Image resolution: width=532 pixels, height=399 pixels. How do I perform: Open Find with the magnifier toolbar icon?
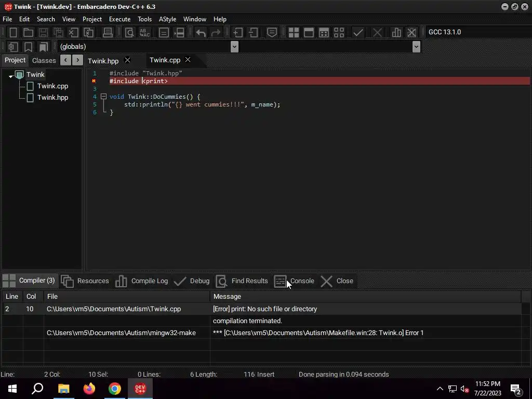[x=129, y=32]
